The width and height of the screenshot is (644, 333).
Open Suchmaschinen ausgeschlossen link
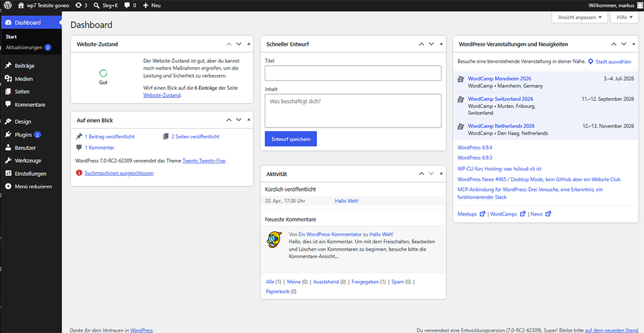[119, 173]
